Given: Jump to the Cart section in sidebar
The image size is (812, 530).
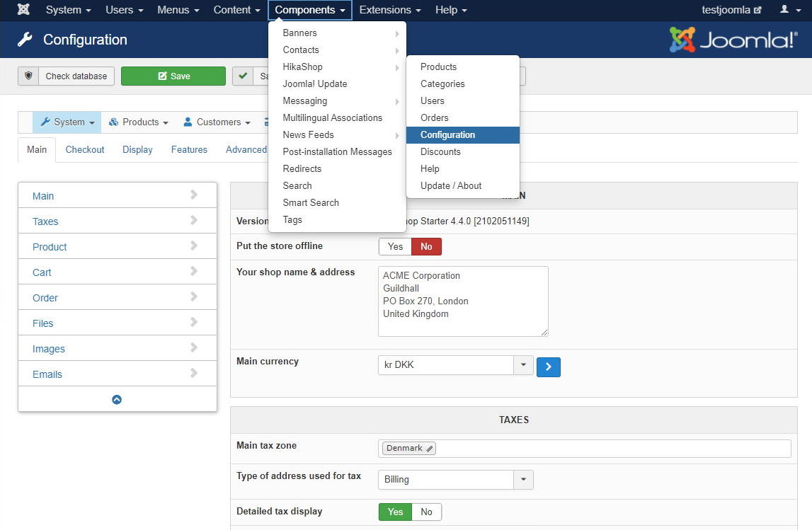Looking at the screenshot, I should (x=118, y=272).
